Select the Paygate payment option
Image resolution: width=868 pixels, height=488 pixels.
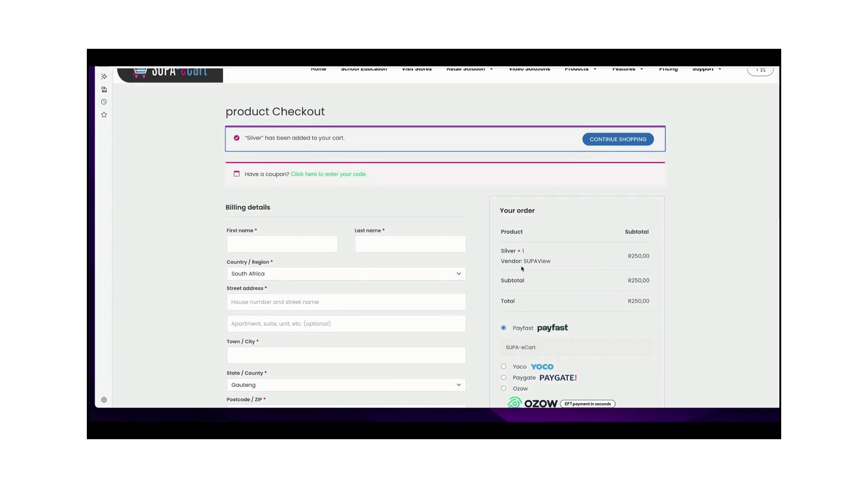pyautogui.click(x=504, y=377)
